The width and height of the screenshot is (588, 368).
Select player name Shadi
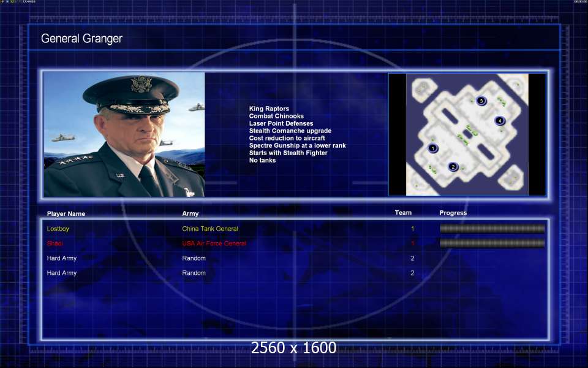click(55, 243)
